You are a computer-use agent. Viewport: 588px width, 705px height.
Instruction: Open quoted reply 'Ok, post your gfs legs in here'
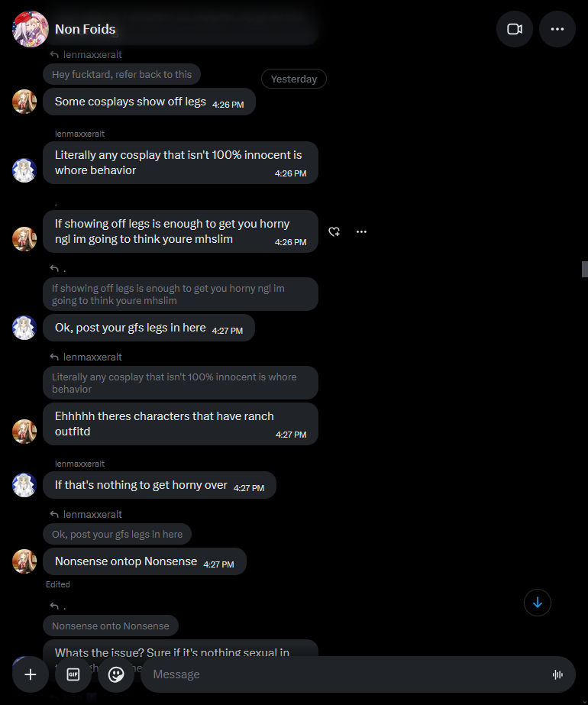117,534
